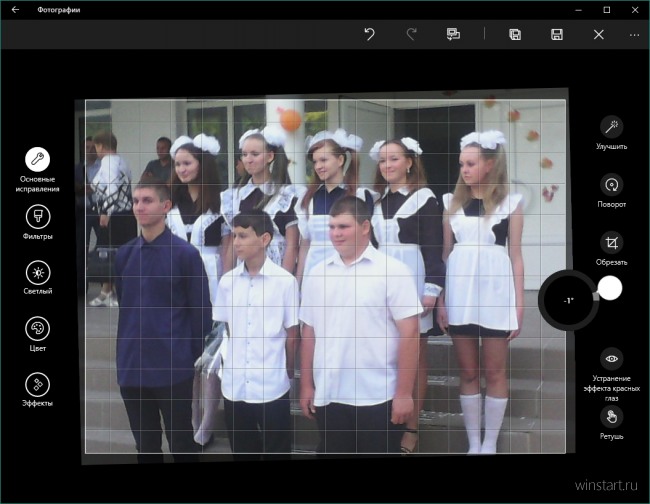The height and width of the screenshot is (504, 650).
Task: Go back with the arrow in title bar
Action: 15,10
